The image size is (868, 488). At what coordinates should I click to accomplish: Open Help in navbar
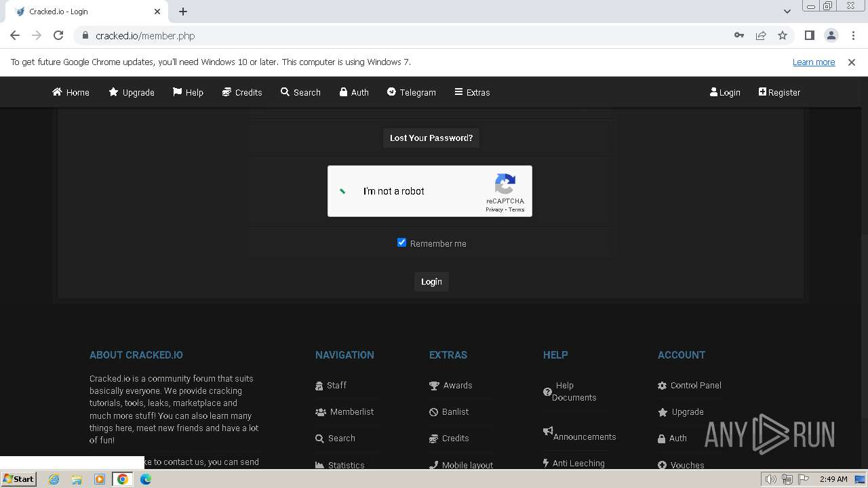tap(188, 92)
